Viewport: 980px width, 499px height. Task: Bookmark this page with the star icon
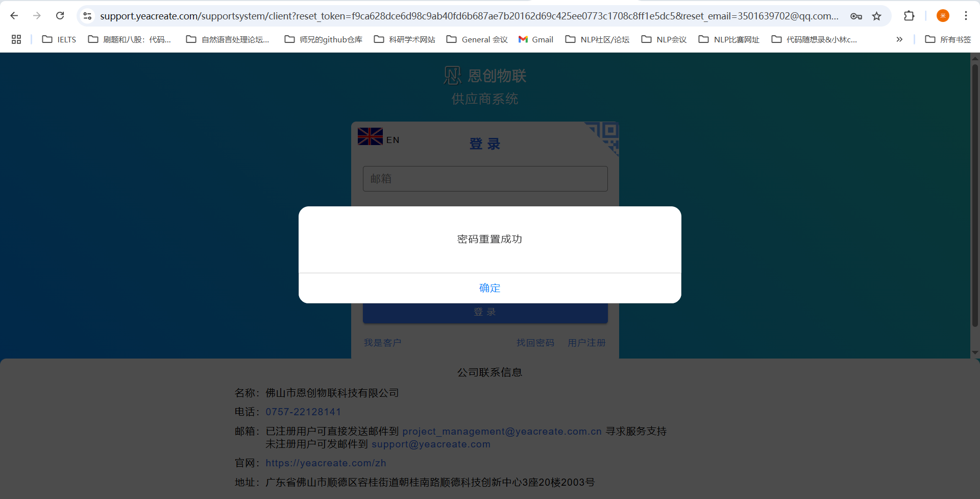(x=876, y=16)
